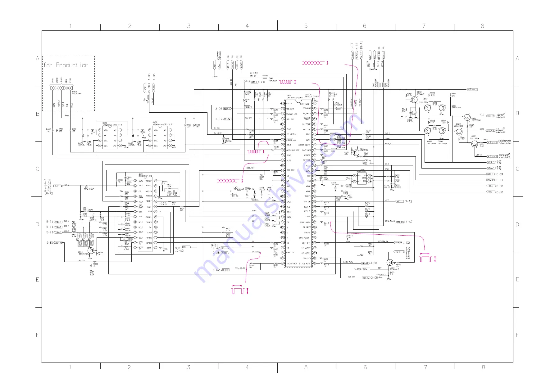Select the XA03 10.0MHz crystal label

tap(334, 184)
